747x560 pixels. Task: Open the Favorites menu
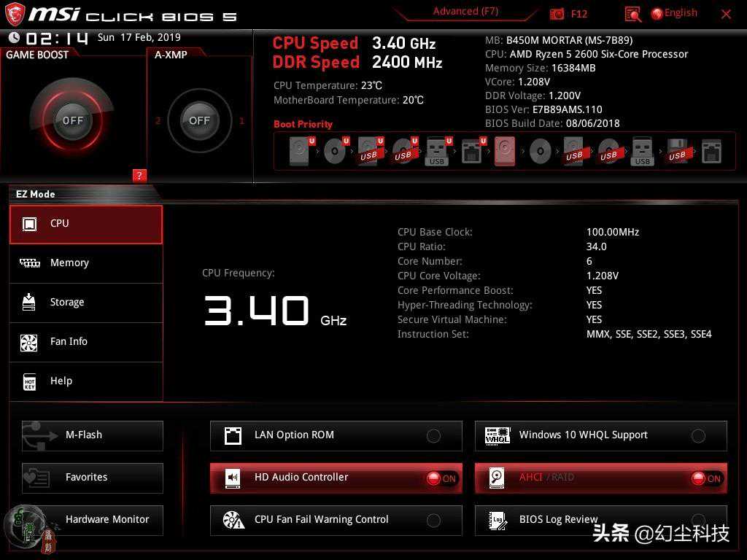point(93,478)
